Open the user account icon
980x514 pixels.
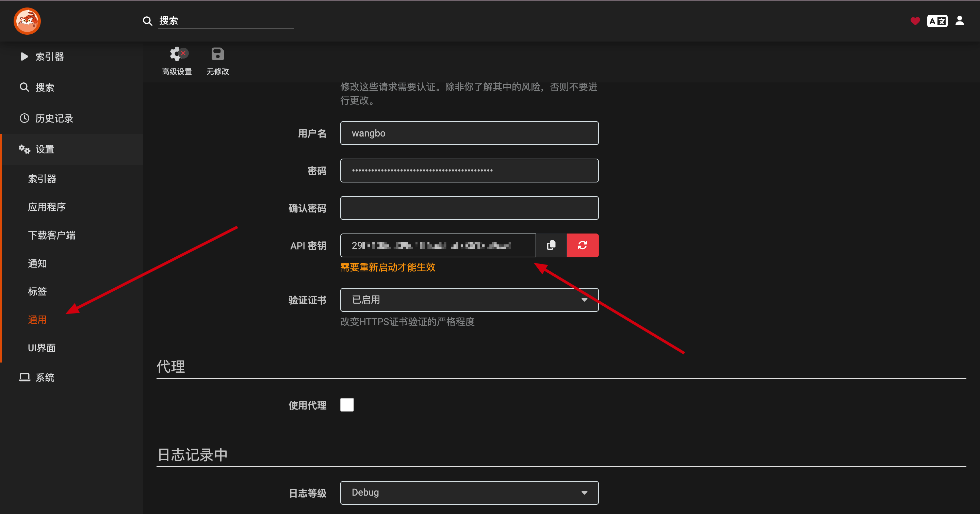tap(960, 20)
